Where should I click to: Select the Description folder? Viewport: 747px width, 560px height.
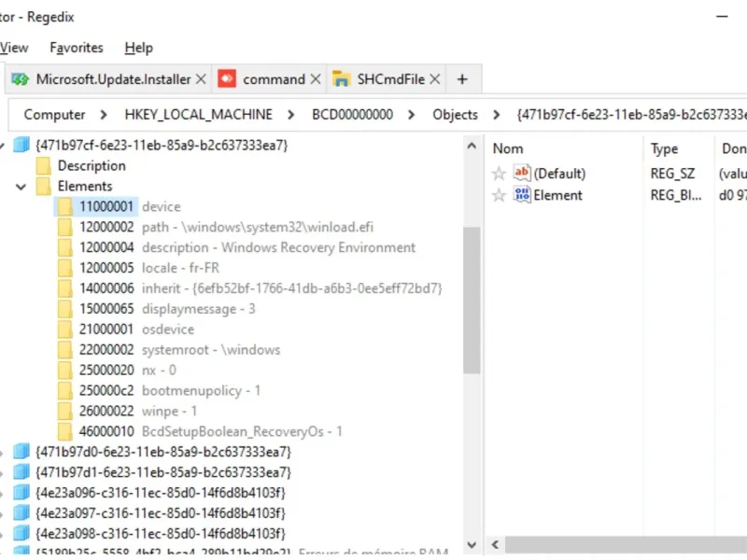[92, 166]
